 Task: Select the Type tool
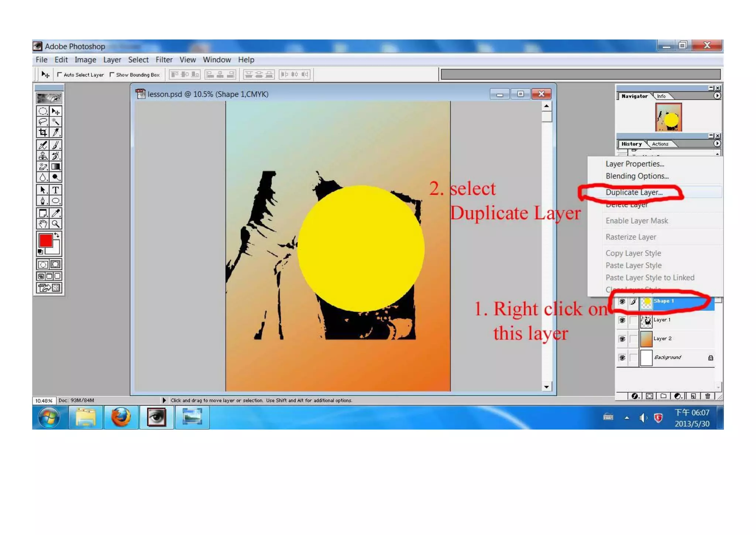coord(56,190)
